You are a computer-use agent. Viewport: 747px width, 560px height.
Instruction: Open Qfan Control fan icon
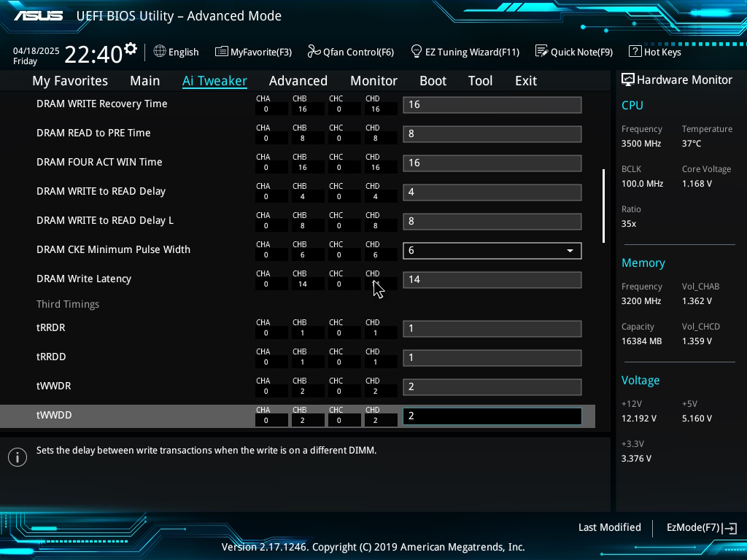[x=314, y=52]
